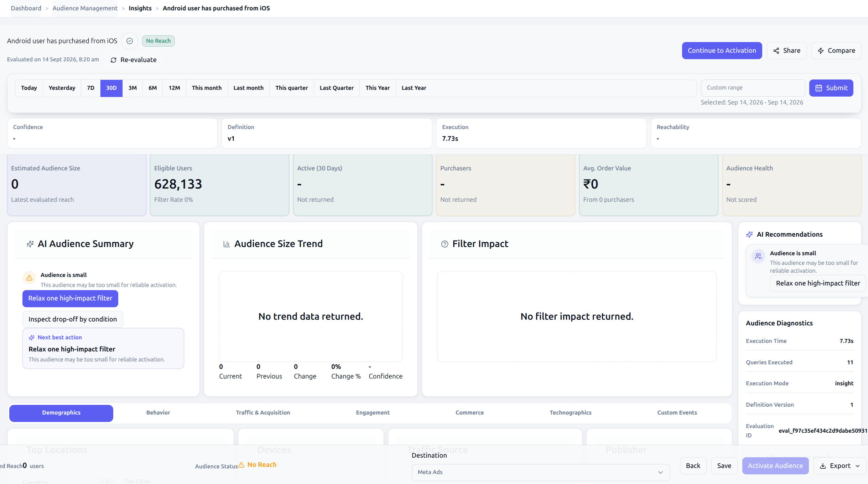Click the bar chart icon beside Audience Size Trend
Image resolution: width=868 pixels, height=484 pixels.
(x=227, y=244)
